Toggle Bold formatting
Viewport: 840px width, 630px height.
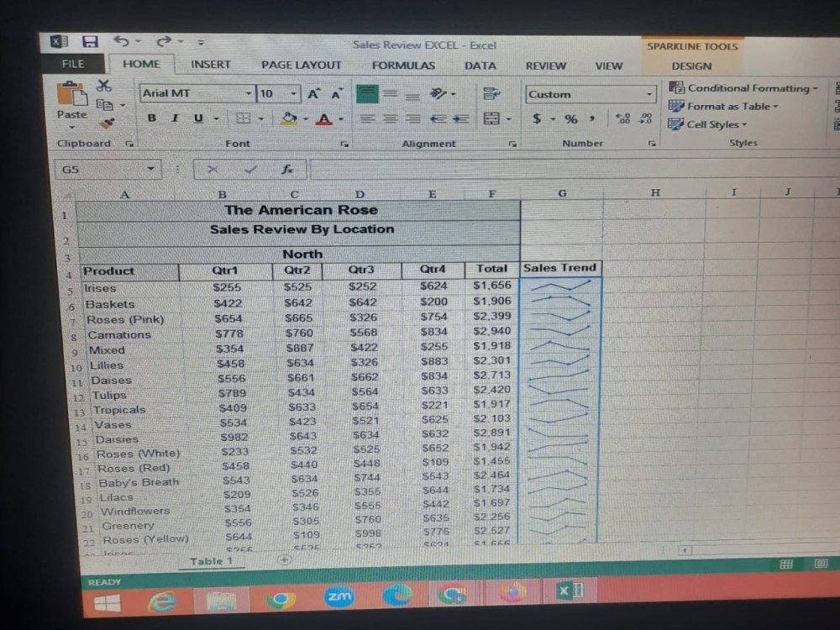click(x=151, y=118)
